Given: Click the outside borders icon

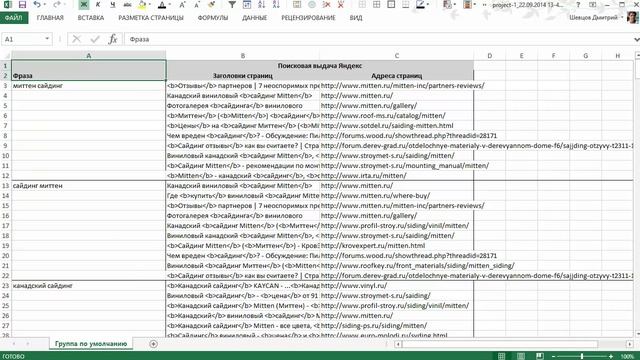Looking at the screenshot, I should (x=391, y=4).
